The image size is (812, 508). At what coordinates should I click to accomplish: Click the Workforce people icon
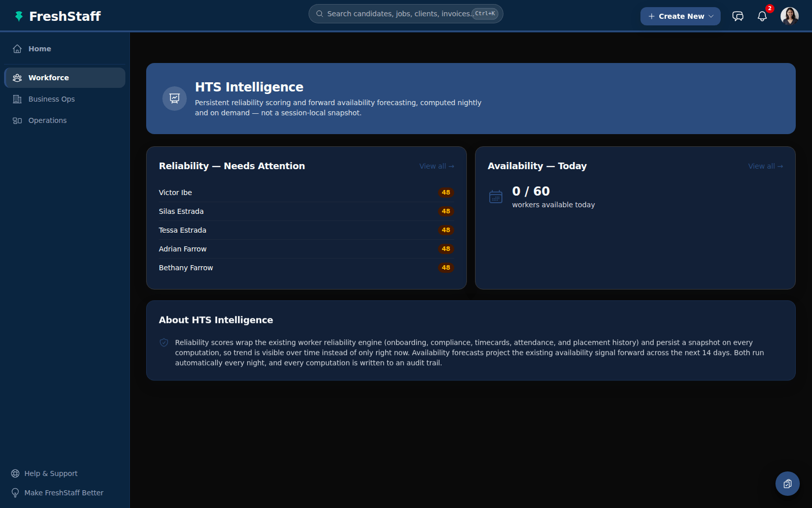[x=17, y=78]
